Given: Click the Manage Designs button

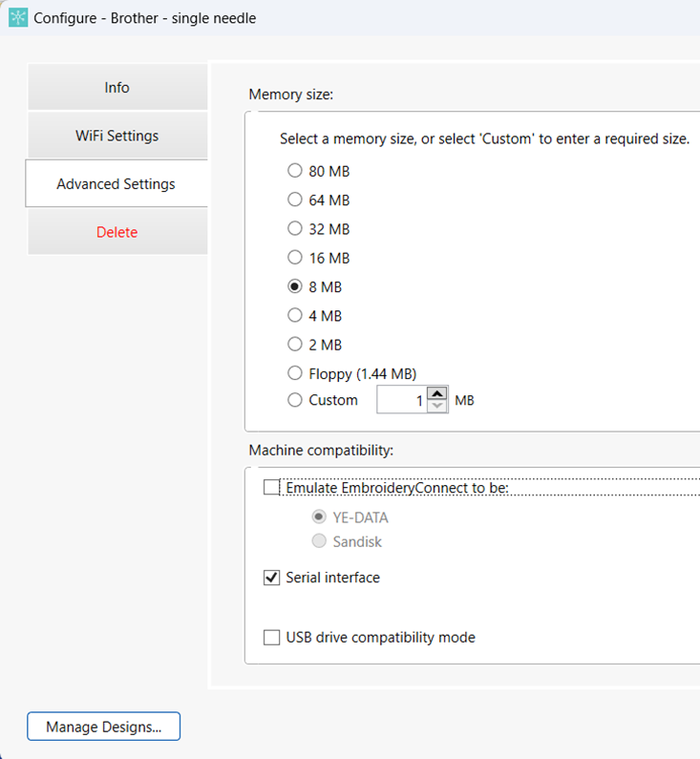Looking at the screenshot, I should tap(103, 727).
